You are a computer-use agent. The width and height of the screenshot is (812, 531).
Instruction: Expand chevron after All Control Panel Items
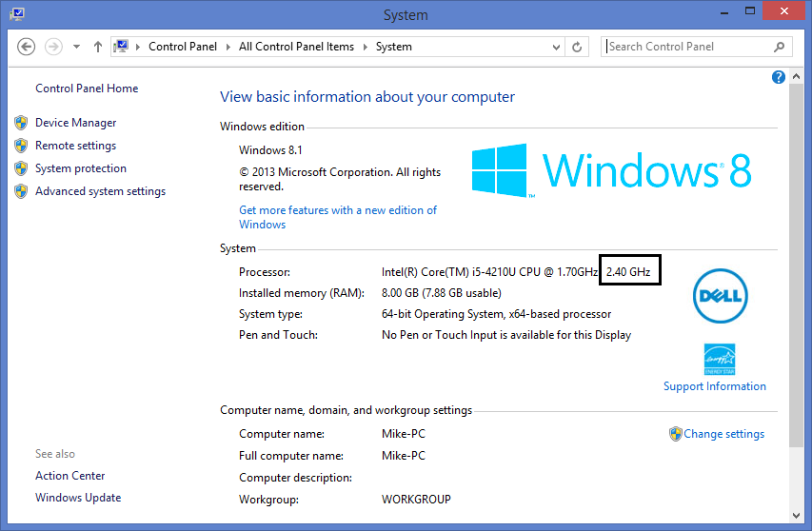366,47
